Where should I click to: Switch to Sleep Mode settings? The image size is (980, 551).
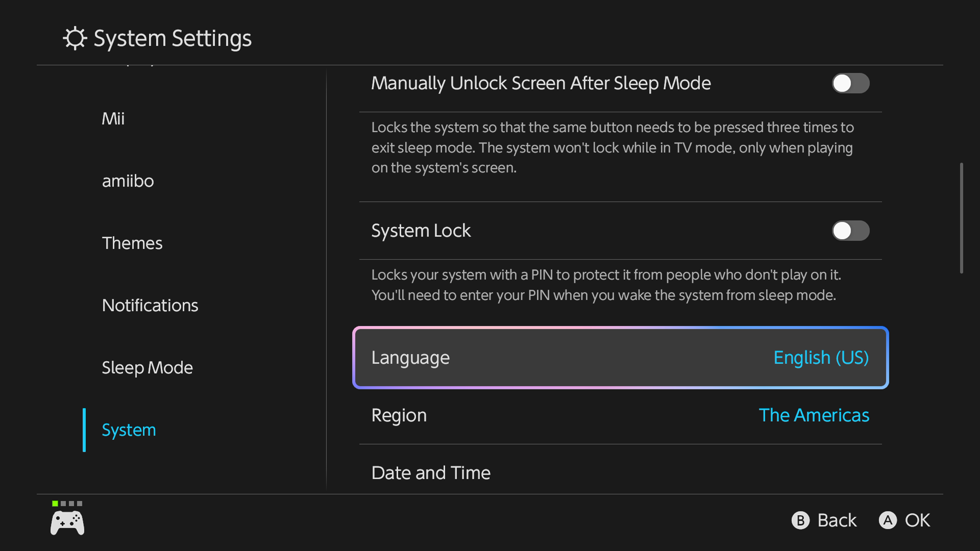tap(147, 368)
